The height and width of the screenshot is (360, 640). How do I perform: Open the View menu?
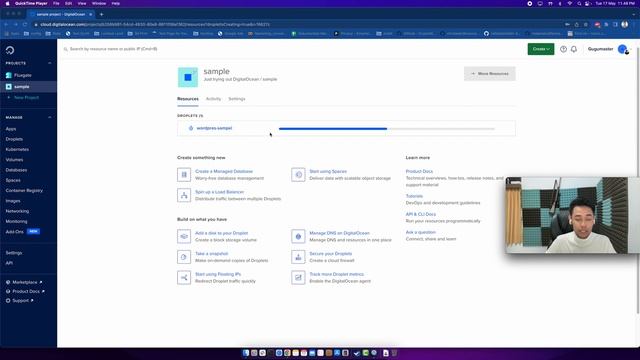click(82, 3)
